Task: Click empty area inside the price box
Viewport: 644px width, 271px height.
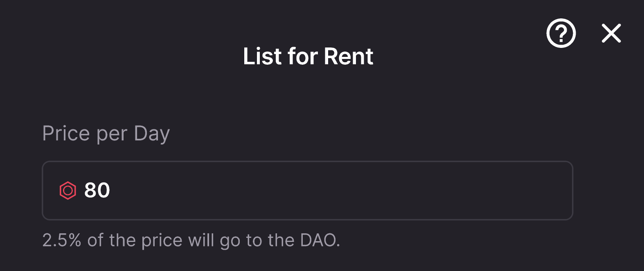Action: coord(348,190)
